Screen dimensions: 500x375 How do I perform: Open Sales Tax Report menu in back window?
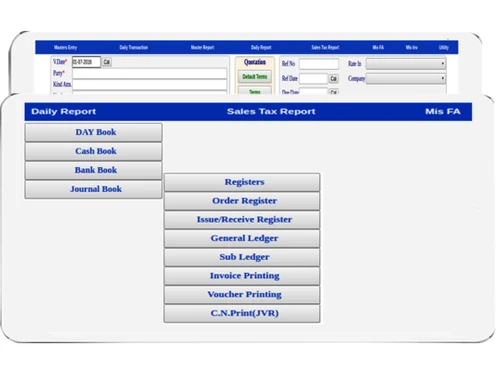pos(325,47)
